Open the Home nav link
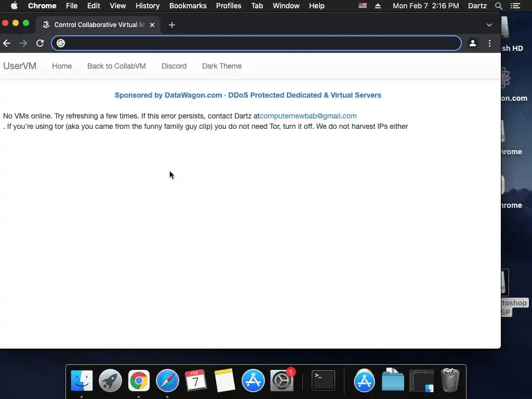 pos(62,66)
